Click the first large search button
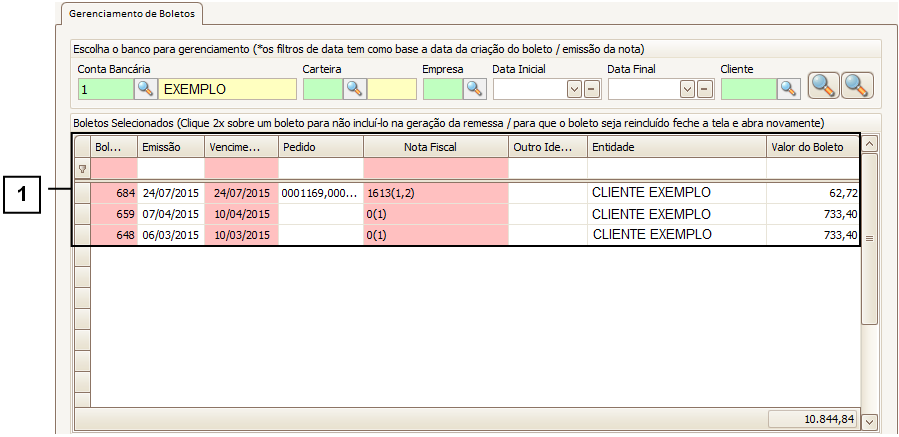Screen dimensions: 899x437 [x=823, y=87]
